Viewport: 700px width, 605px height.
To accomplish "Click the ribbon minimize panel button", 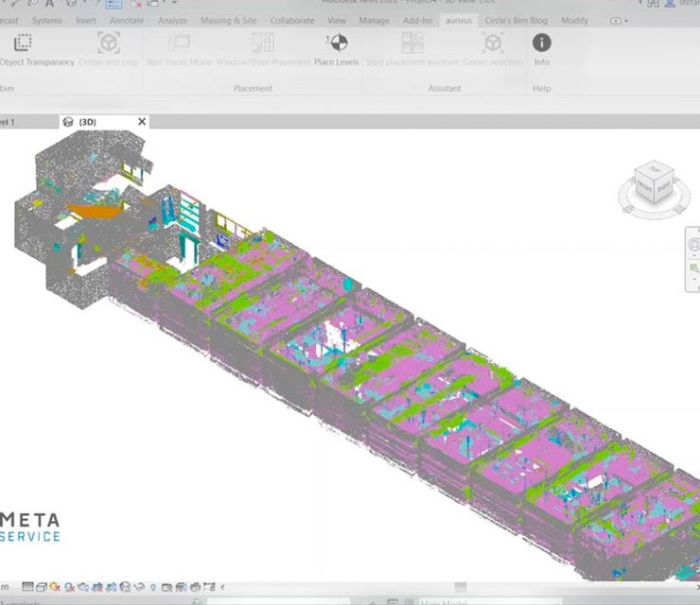I will tap(616, 21).
